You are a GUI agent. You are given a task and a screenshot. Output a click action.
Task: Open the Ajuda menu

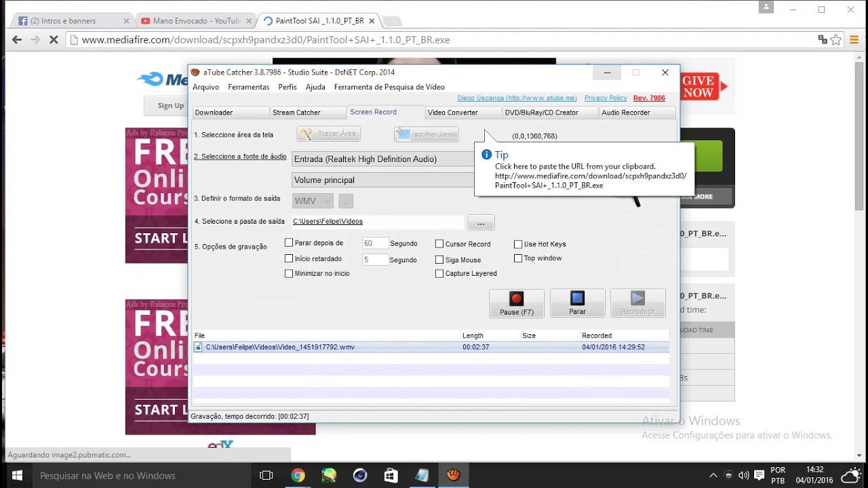pyautogui.click(x=315, y=87)
